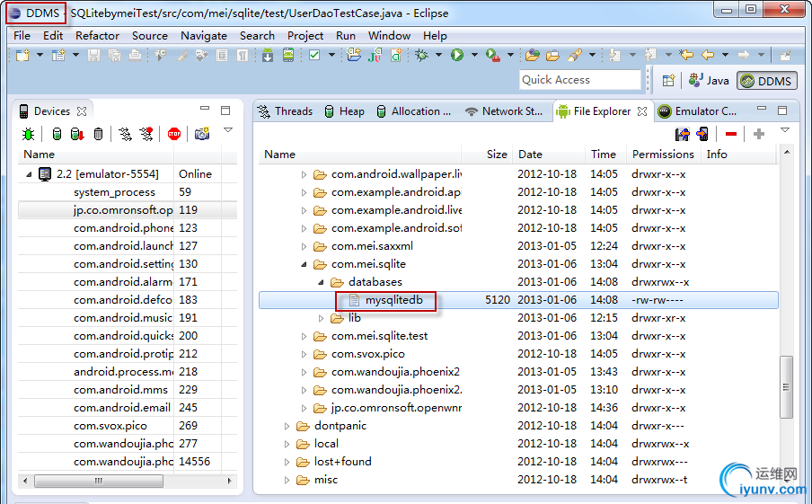Screen dimensions: 812x504
Task: Open the Navigate menu
Action: (x=204, y=36)
